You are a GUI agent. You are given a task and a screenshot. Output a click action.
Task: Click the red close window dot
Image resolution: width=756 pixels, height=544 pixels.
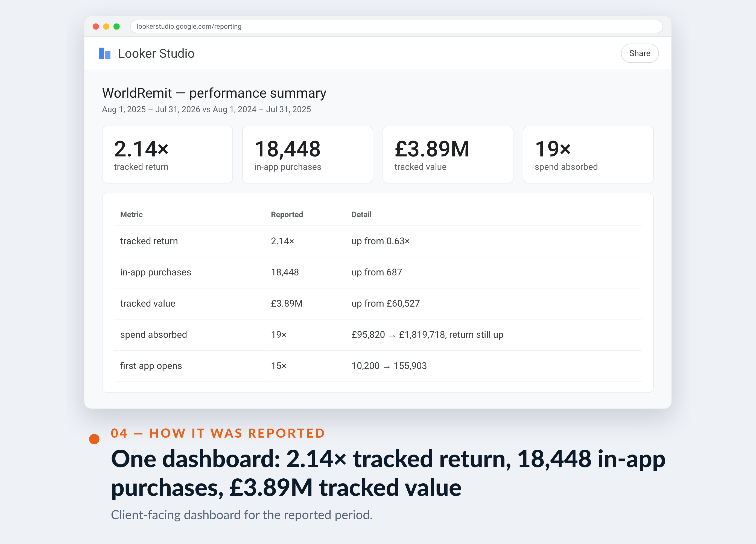96,26
